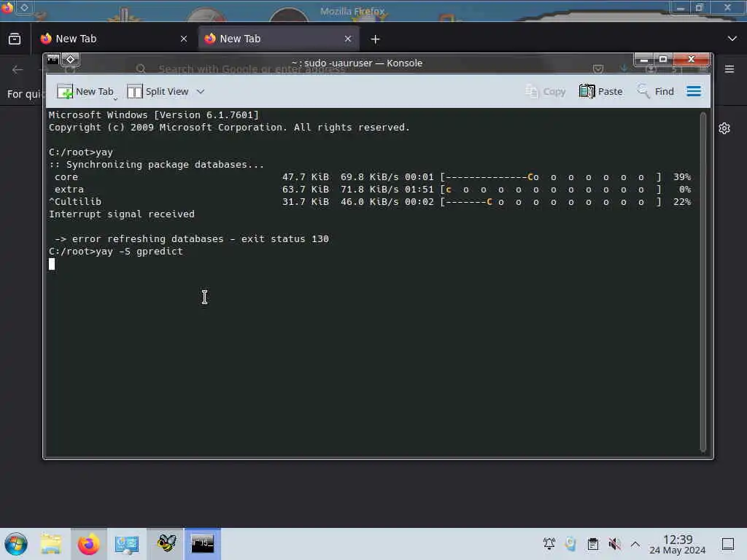Open the Start menu orb

coord(16,544)
